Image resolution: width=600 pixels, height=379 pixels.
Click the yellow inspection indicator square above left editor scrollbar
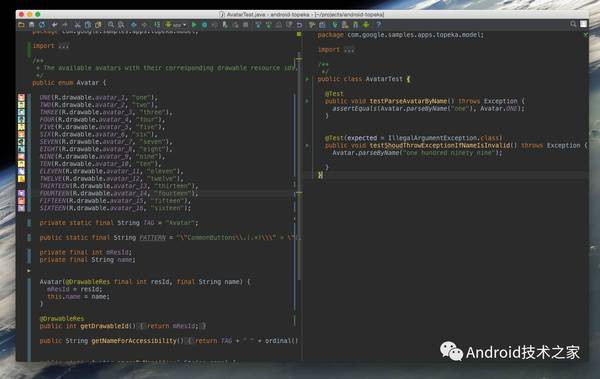coord(299,34)
